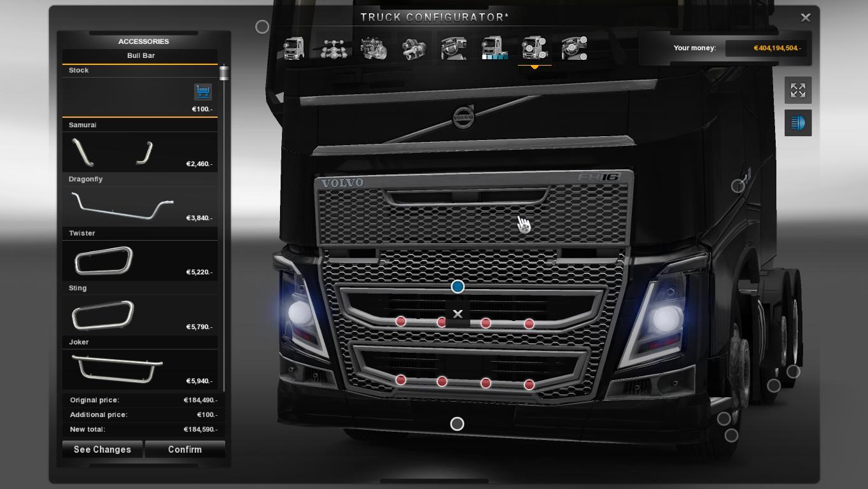Open the truck cabin category icon
The height and width of the screenshot is (489, 868).
pyautogui.click(x=293, y=48)
